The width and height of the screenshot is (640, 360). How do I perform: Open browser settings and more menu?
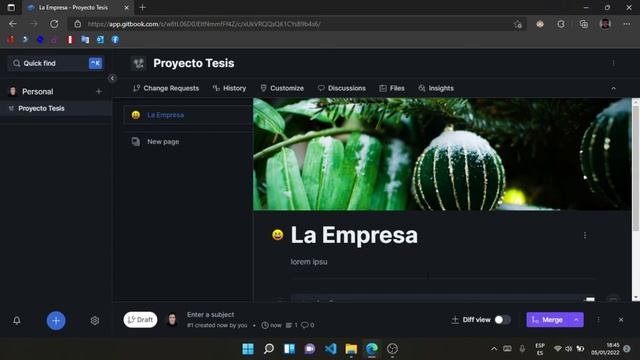627,24
